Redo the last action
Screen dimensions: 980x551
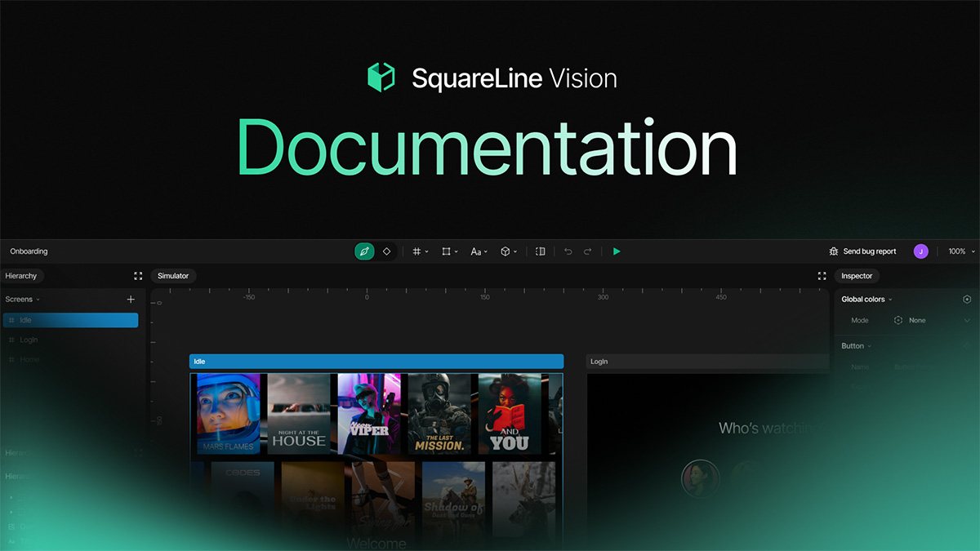pos(587,251)
